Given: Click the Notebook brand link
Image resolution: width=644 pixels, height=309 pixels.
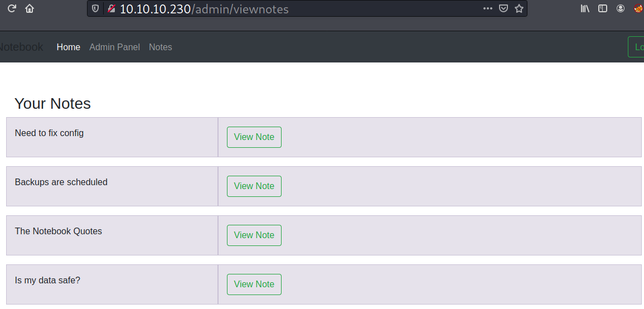Looking at the screenshot, I should click(x=21, y=47).
